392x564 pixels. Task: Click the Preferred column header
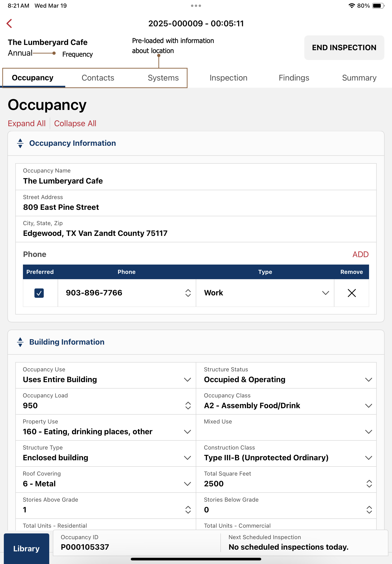coord(40,272)
